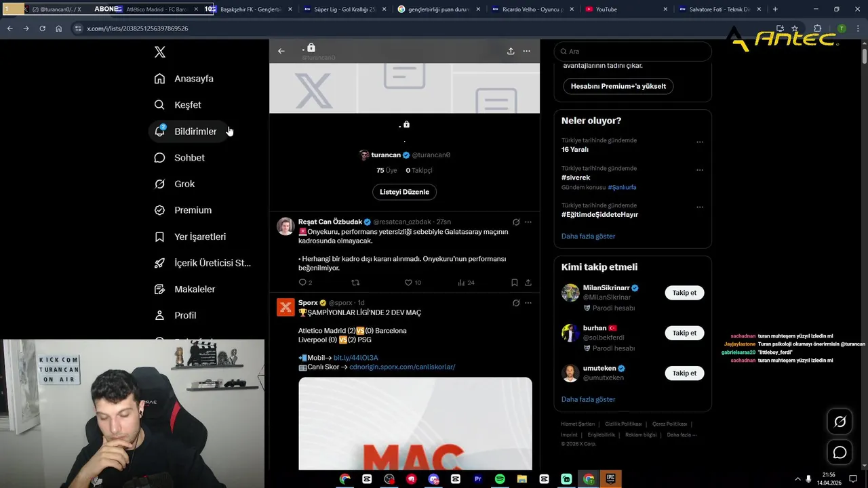Open Gizlilik Politikası footer link

(623, 424)
